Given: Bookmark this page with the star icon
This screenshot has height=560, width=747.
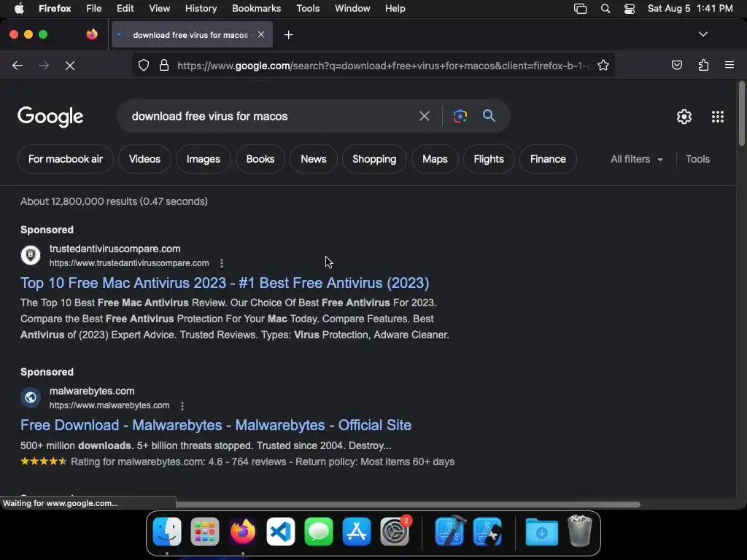Looking at the screenshot, I should click(x=603, y=65).
